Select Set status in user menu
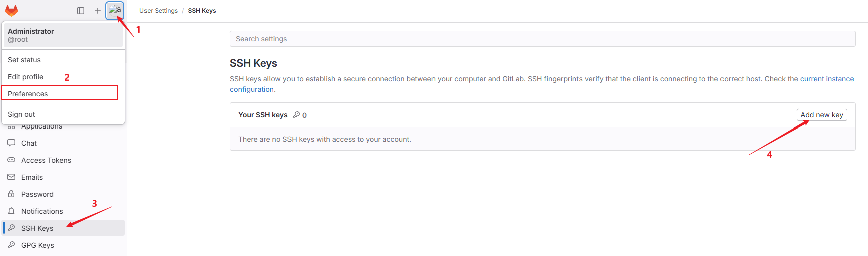Screen dimensions: 868x256 pyautogui.click(x=24, y=60)
